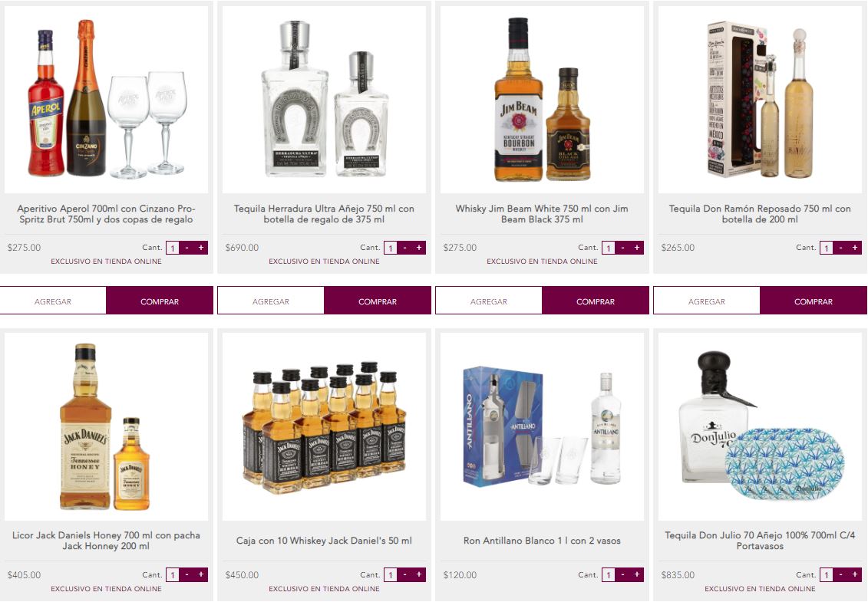Viewport: 868px width, 602px height.
Task: Click minus for Don Ramón Reposado tequila
Action: tap(841, 248)
